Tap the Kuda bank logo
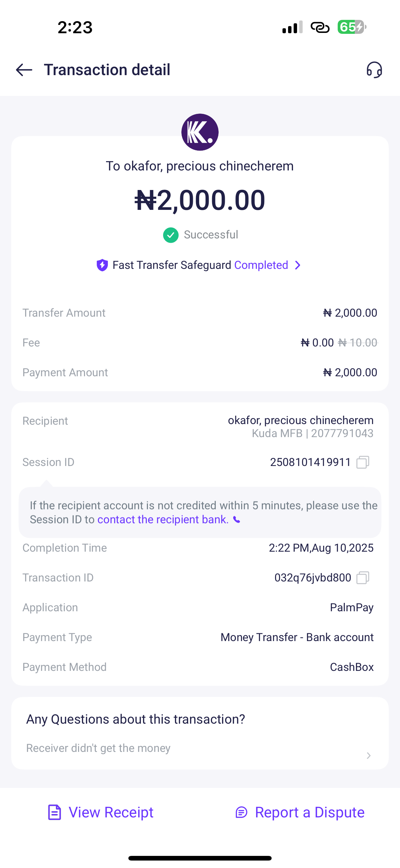This screenshot has width=400, height=868. 200,132
